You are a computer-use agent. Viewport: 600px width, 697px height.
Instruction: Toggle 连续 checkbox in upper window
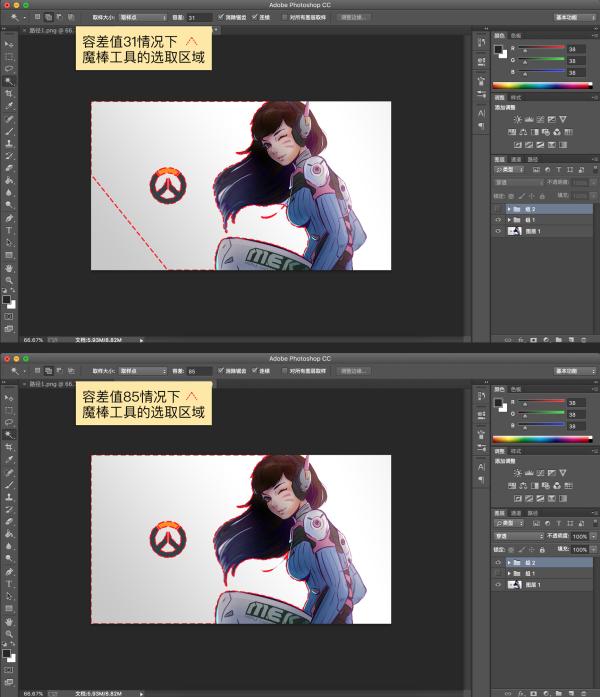(x=255, y=17)
